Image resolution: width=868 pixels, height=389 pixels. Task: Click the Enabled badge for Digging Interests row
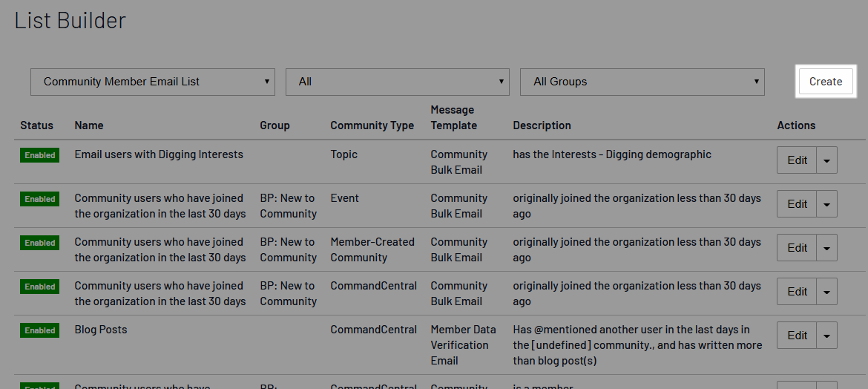(x=40, y=155)
